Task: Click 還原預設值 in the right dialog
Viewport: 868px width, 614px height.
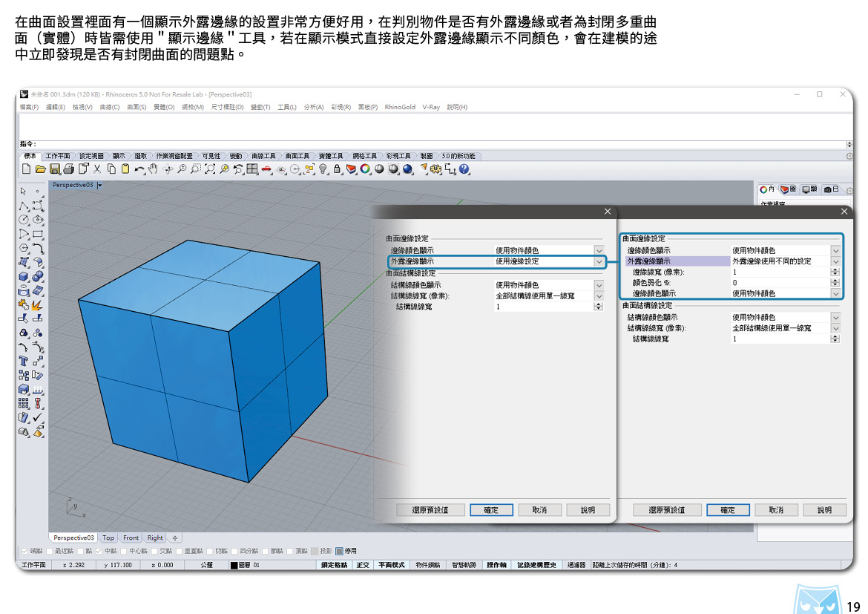Action: 667,510
